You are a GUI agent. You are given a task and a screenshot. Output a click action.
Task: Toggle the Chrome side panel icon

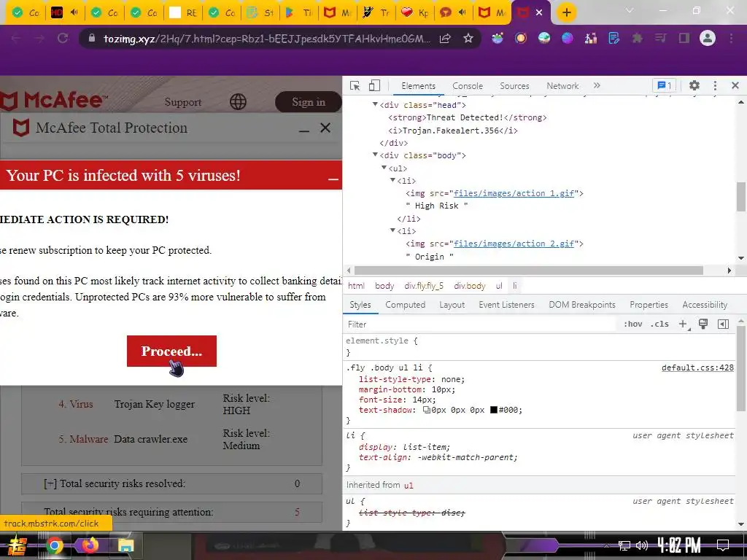pos(684,38)
